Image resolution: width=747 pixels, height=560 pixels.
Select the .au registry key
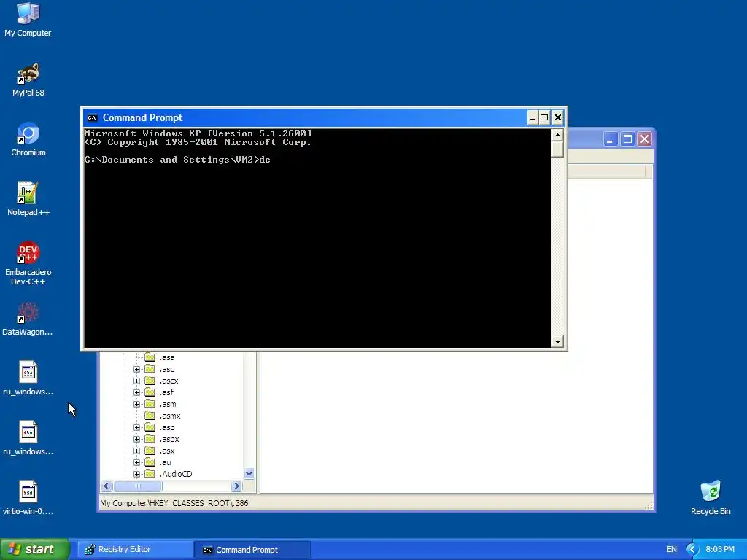point(166,462)
